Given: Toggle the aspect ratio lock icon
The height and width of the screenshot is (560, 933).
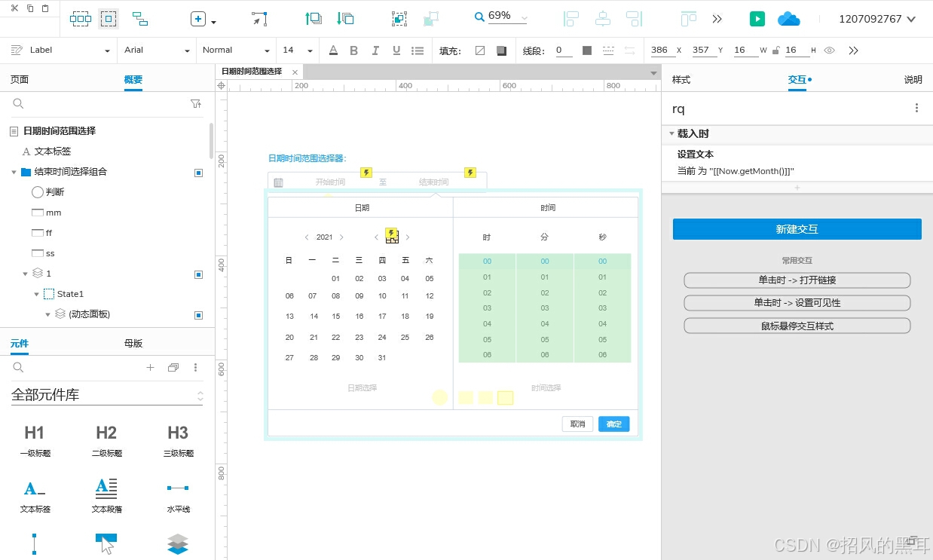Looking at the screenshot, I should coord(775,50).
